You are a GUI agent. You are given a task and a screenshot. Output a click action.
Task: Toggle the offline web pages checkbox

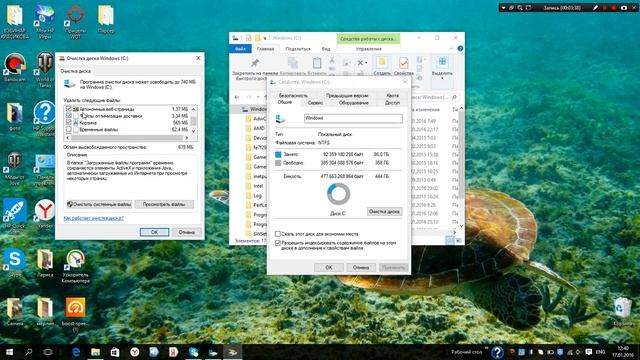(x=69, y=109)
